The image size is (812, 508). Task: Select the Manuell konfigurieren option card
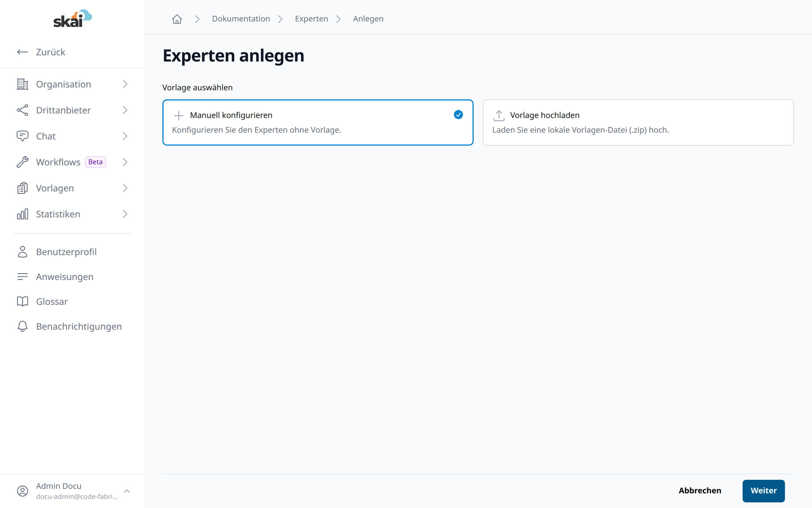[318, 122]
